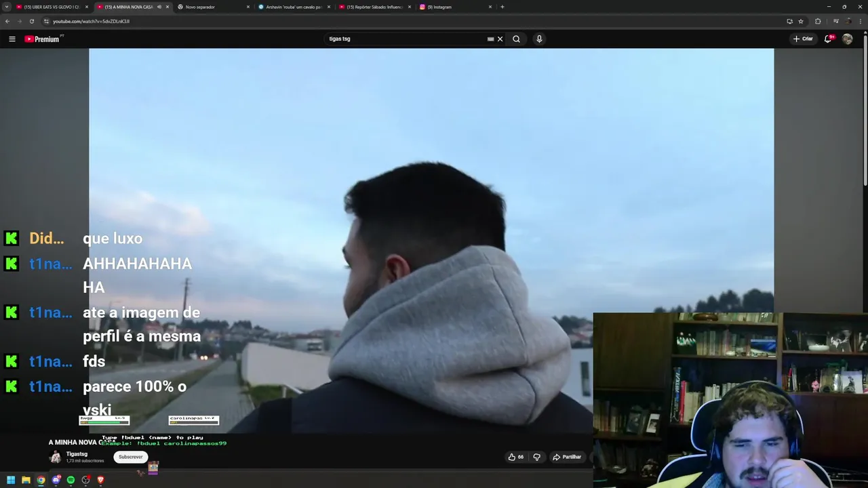This screenshot has width=868, height=488.
Task: Share the video with Partilhar
Action: [567, 457]
